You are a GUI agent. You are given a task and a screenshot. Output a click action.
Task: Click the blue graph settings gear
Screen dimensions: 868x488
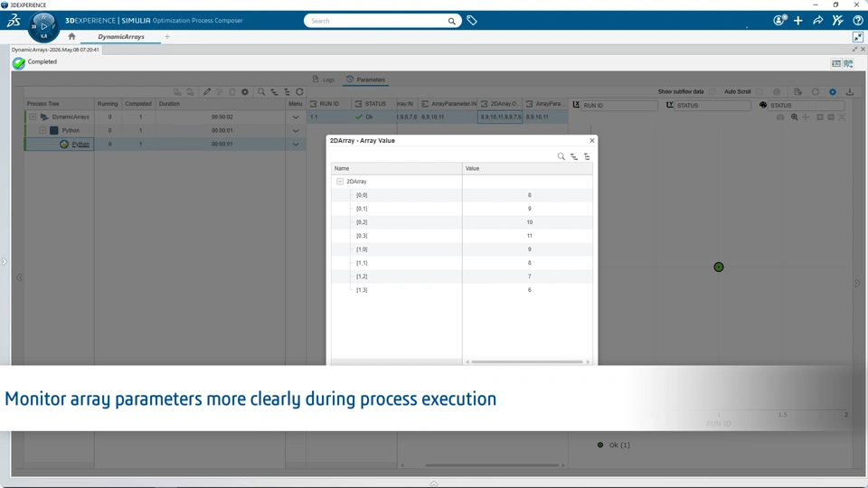click(x=833, y=92)
